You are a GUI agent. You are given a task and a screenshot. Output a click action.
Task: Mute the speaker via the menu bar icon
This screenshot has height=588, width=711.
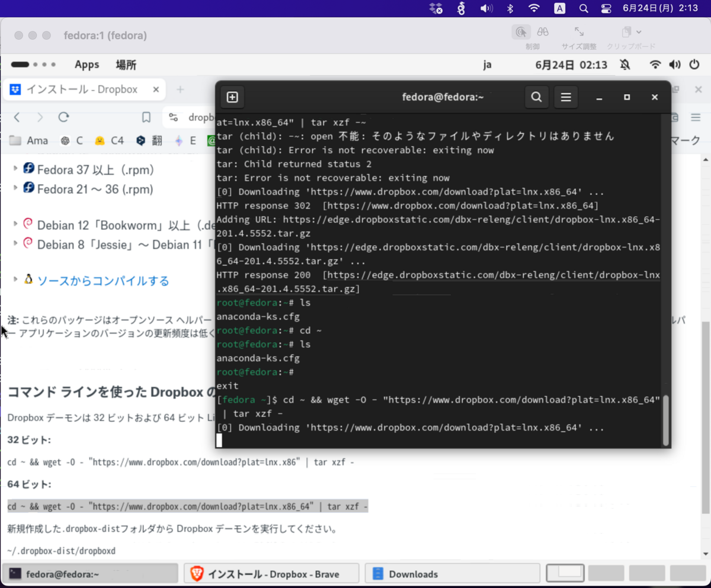[486, 8]
